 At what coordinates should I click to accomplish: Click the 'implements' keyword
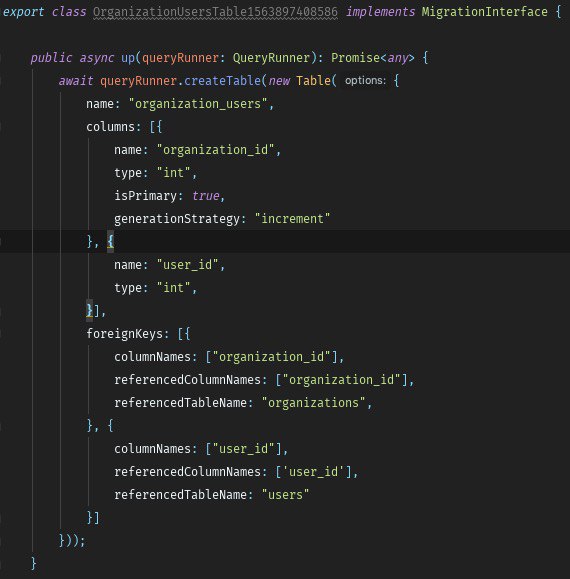(x=381, y=12)
